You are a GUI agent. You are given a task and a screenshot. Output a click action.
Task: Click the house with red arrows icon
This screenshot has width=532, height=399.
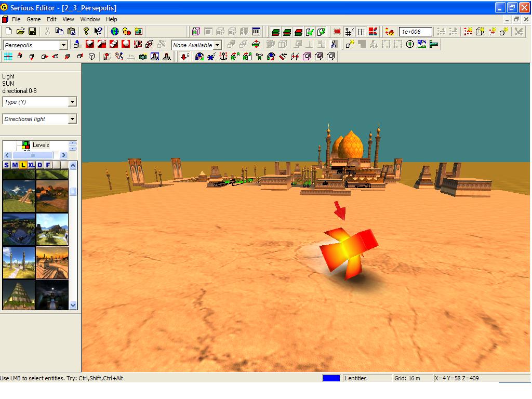(390, 32)
